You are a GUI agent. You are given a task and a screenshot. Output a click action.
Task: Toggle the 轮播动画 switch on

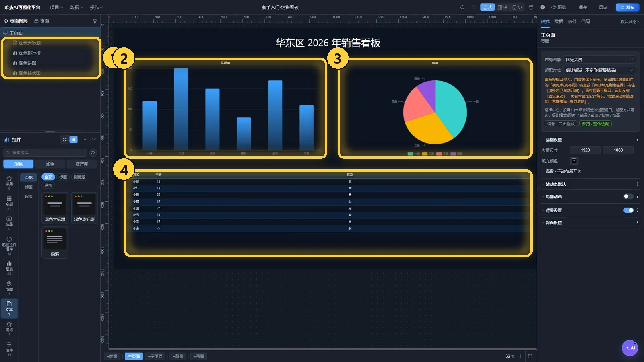coord(628,197)
